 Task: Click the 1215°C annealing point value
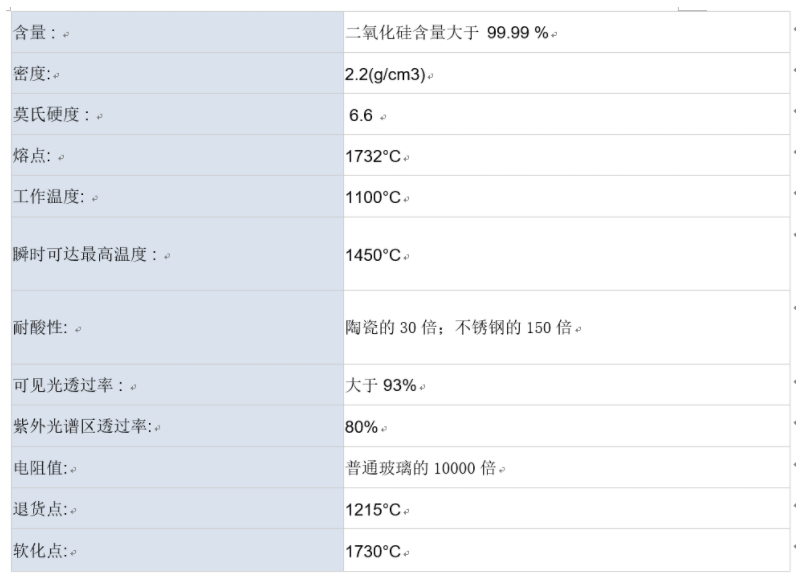pyautogui.click(x=373, y=510)
